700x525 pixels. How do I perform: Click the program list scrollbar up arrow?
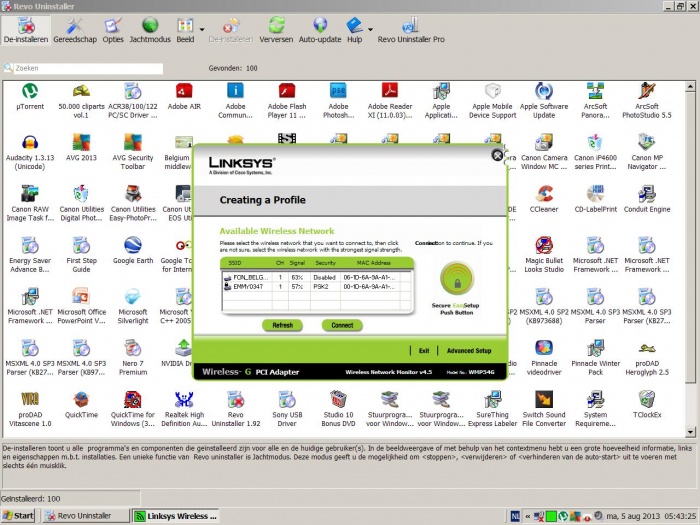(690, 86)
